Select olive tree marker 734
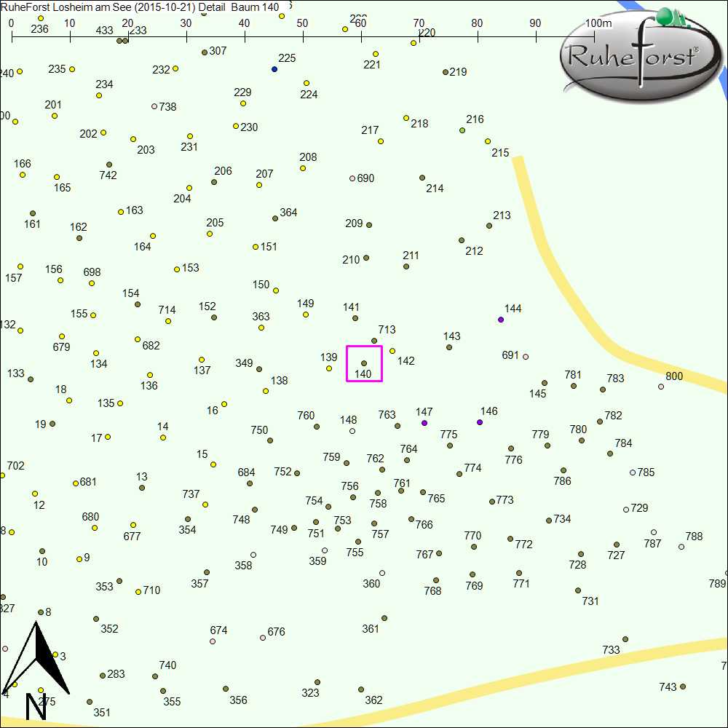The width and height of the screenshot is (728, 728). [548, 521]
